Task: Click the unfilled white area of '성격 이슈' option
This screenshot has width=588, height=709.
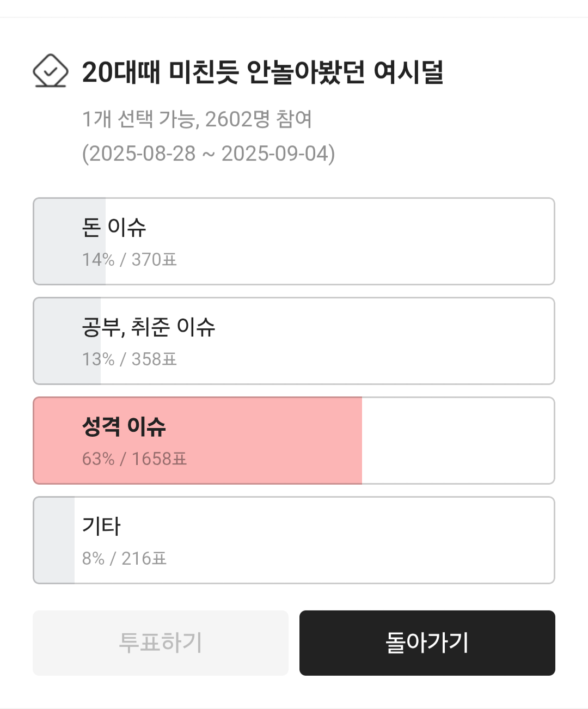Action: 457,441
